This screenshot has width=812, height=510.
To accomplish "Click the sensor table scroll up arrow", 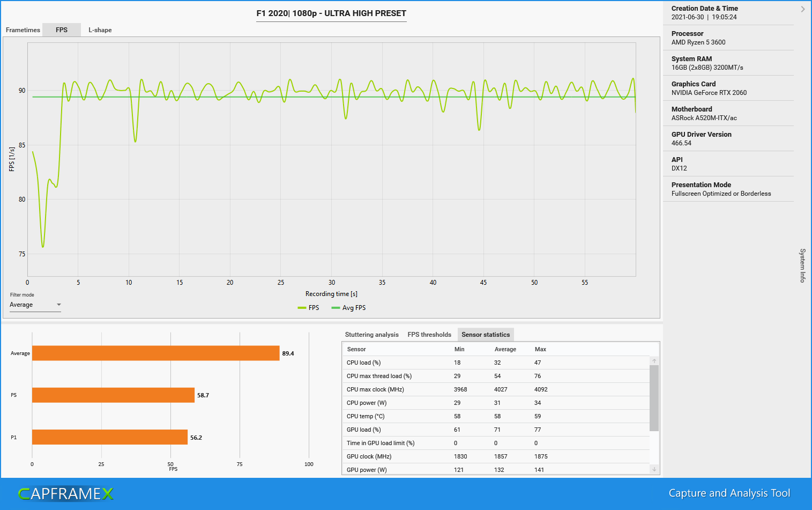I will click(654, 361).
